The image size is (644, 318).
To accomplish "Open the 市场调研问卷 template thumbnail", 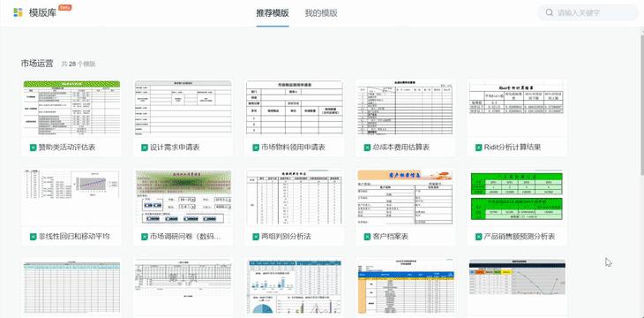I will coord(183,197).
